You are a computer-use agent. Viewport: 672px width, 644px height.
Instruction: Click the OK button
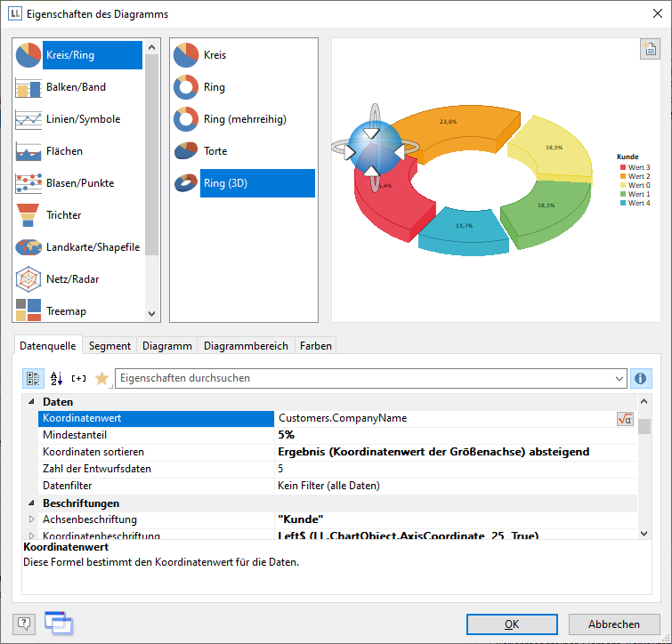tap(512, 624)
